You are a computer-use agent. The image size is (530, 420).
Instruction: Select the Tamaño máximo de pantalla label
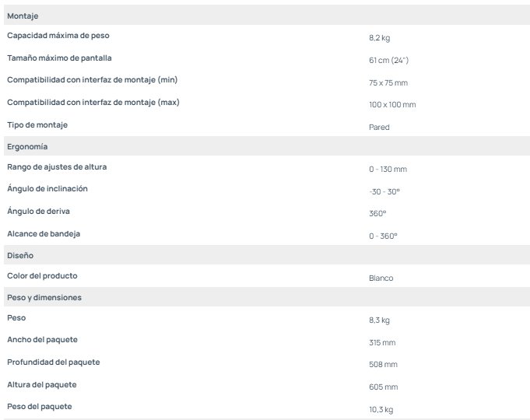60,58
